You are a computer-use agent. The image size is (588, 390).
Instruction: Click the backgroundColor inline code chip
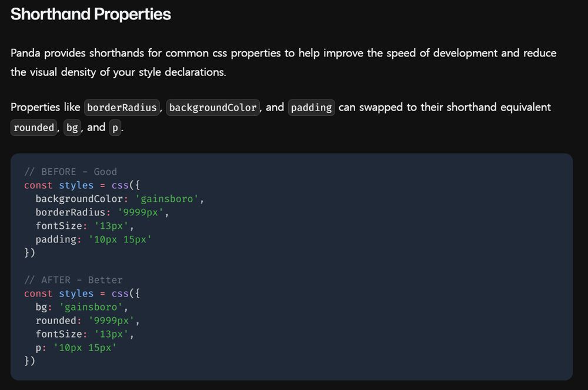pyautogui.click(x=213, y=108)
